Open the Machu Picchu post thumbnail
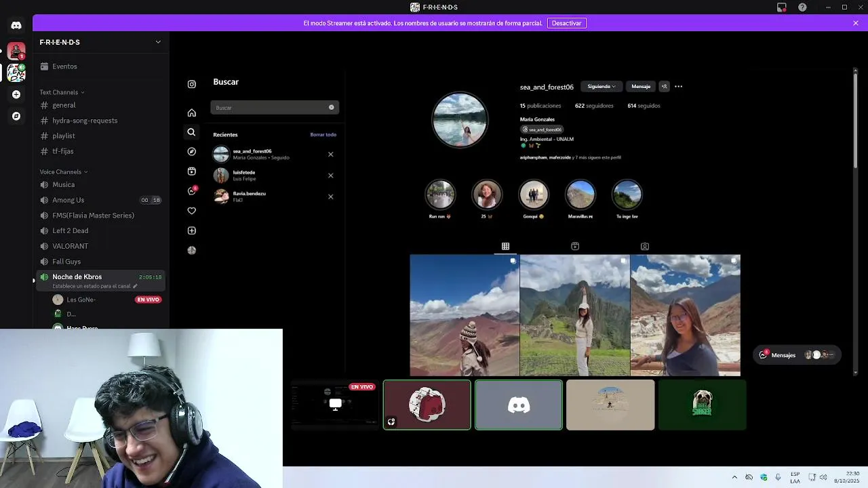 pos(575,315)
